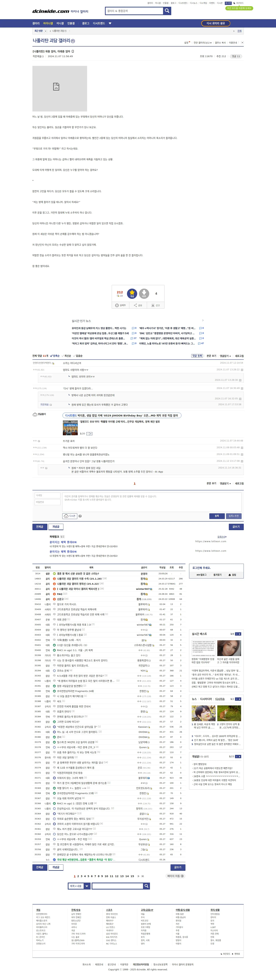Sort comments by 등록순
The height and width of the screenshot is (980, 276).
pyautogui.click(x=55, y=356)
